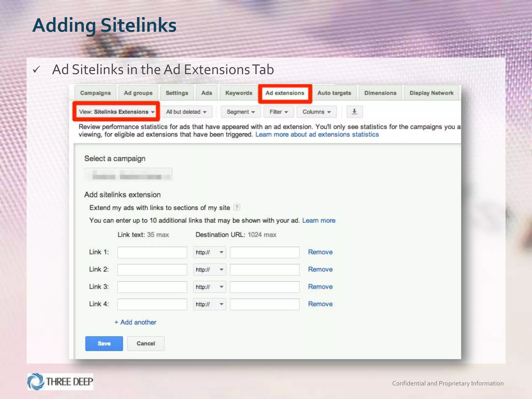
Task: Switch to the Ad groups tab
Action: point(138,93)
